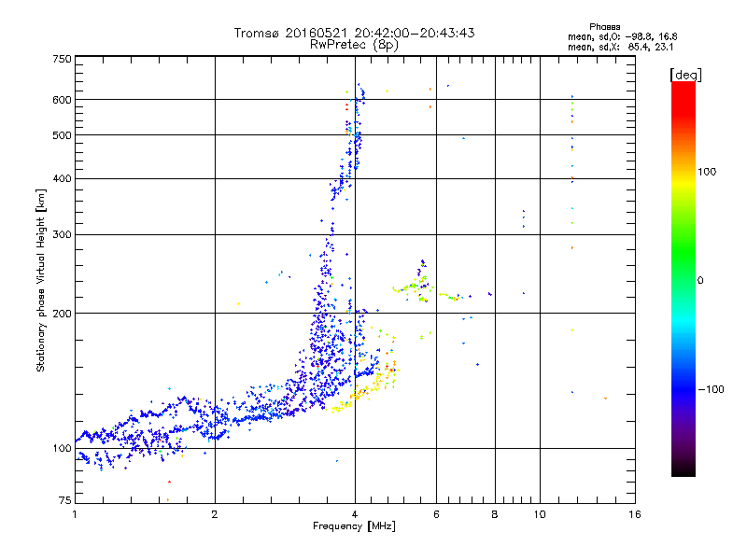
Task: Click the y-axis tick label '200'
Action: tap(62, 314)
